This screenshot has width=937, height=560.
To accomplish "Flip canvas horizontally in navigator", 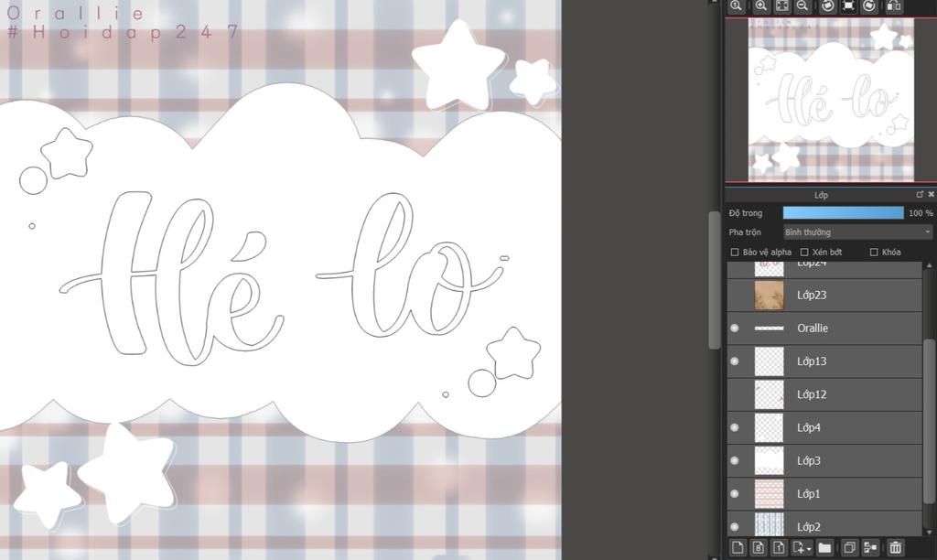I will [x=894, y=6].
